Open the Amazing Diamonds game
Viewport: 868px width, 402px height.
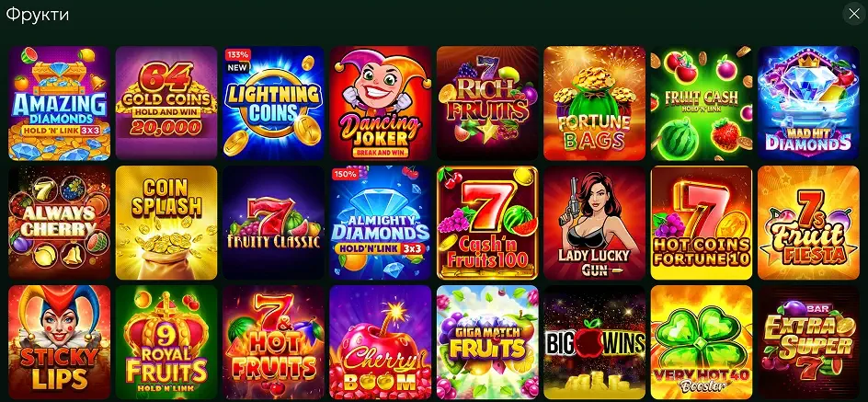pos(59,104)
